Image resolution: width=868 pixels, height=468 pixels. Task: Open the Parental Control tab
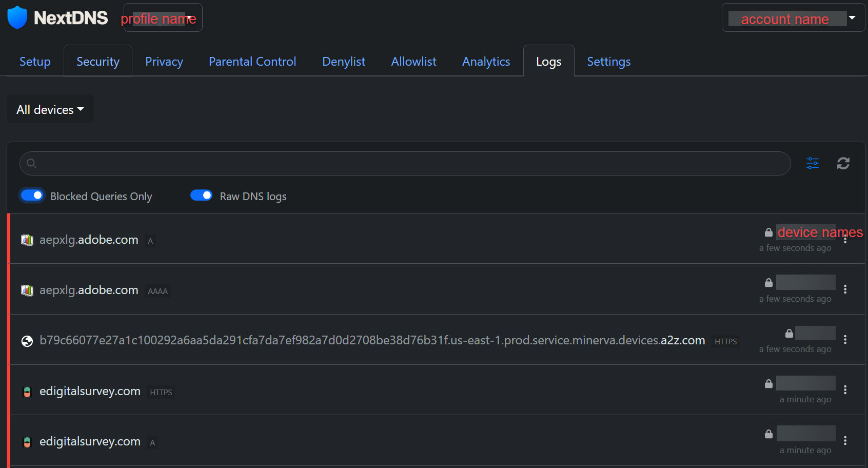point(252,62)
